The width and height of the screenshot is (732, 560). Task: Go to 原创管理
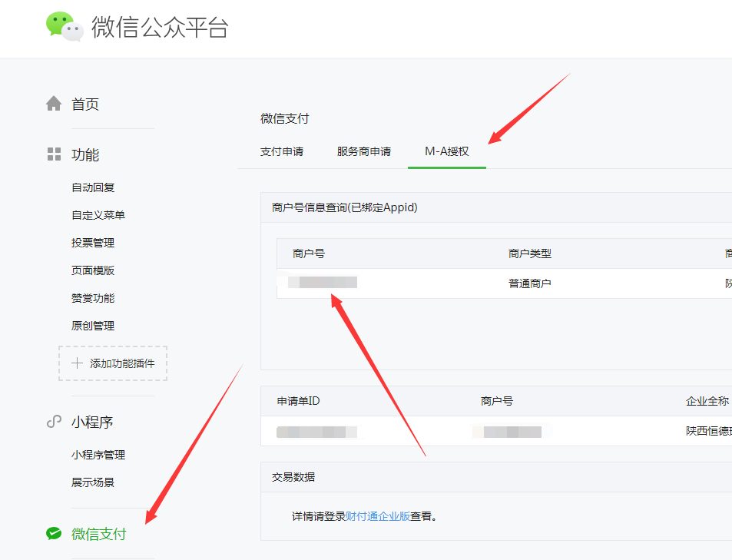[93, 326]
